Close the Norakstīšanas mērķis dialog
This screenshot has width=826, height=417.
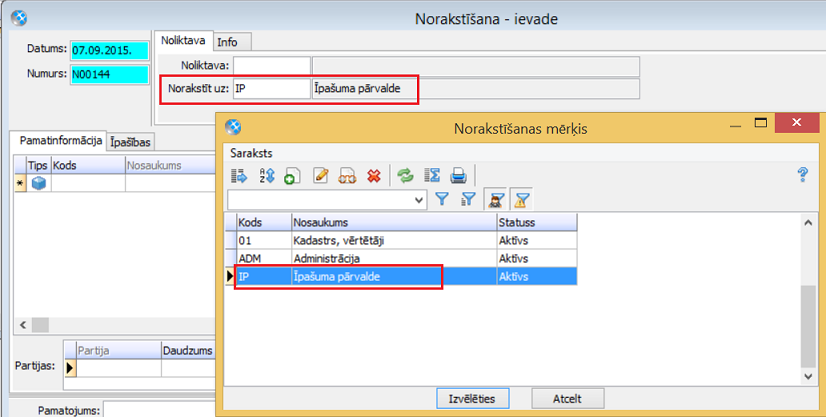pyautogui.click(x=796, y=123)
